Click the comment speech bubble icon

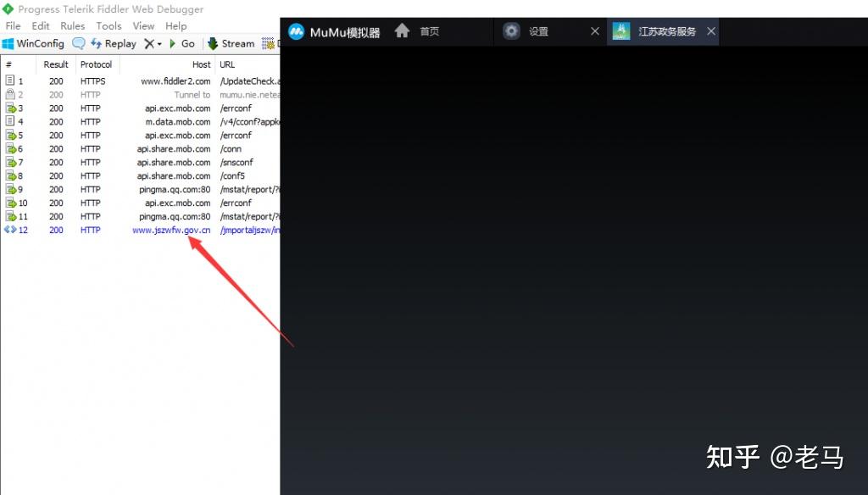pyautogui.click(x=79, y=43)
